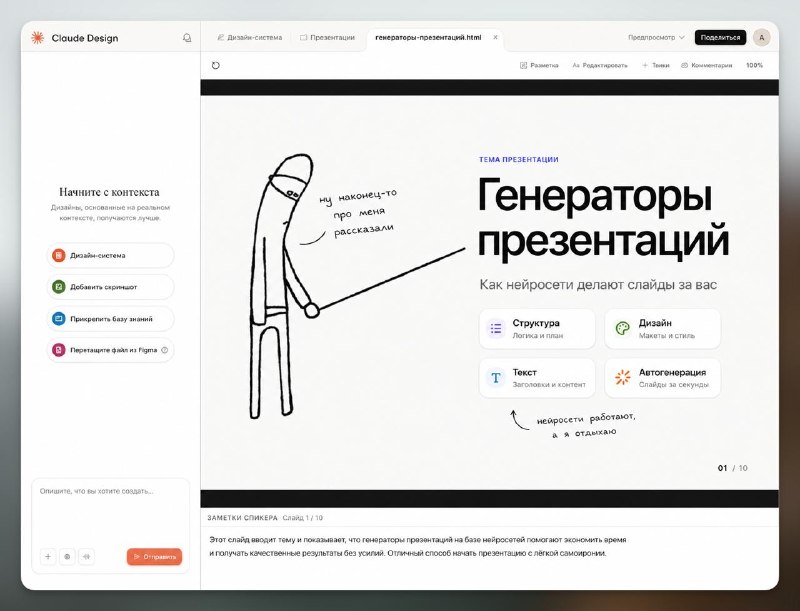
Task: Close the генераторы-презентаций.html tab
Action: [x=495, y=37]
